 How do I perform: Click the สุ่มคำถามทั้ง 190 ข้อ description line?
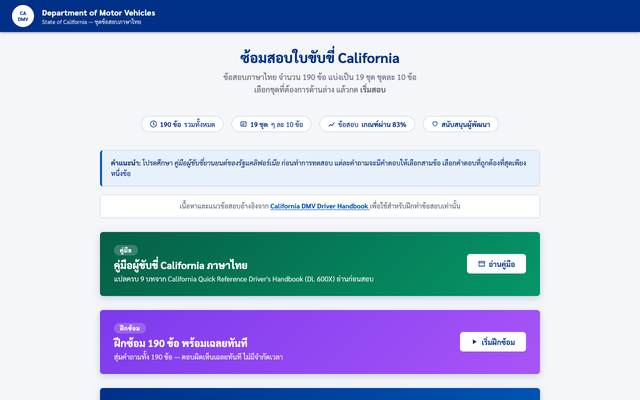198,357
